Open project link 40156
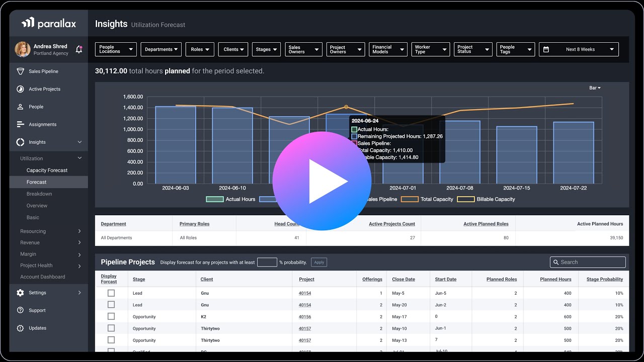 click(305, 317)
